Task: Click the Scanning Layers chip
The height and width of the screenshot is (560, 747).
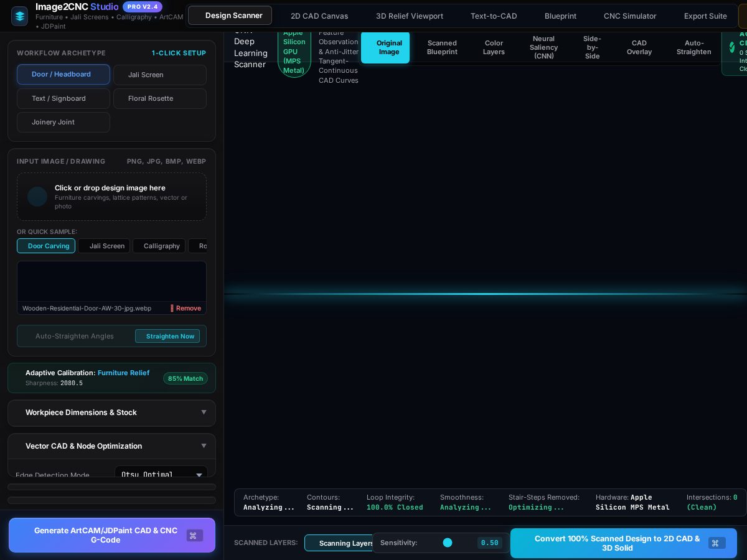Action: click(339, 543)
